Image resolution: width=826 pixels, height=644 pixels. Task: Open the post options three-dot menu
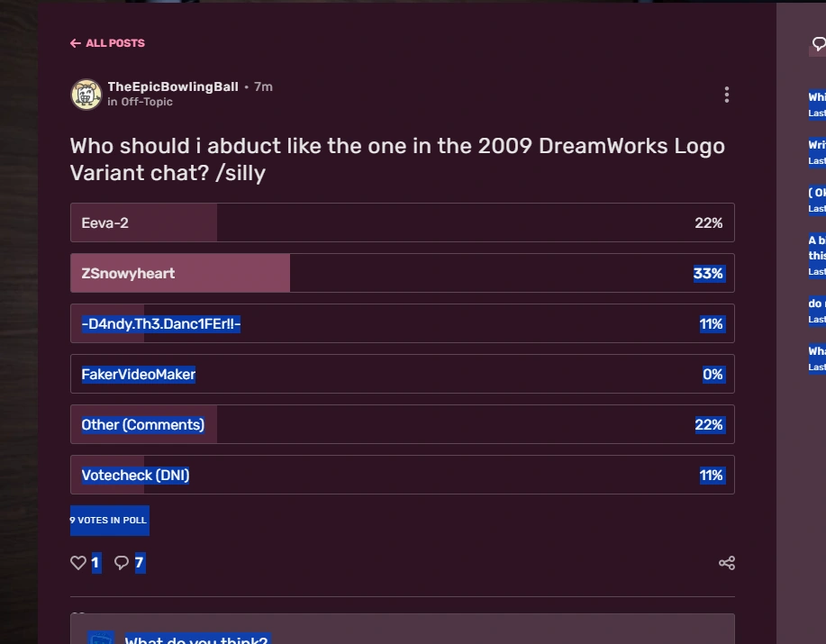click(726, 94)
